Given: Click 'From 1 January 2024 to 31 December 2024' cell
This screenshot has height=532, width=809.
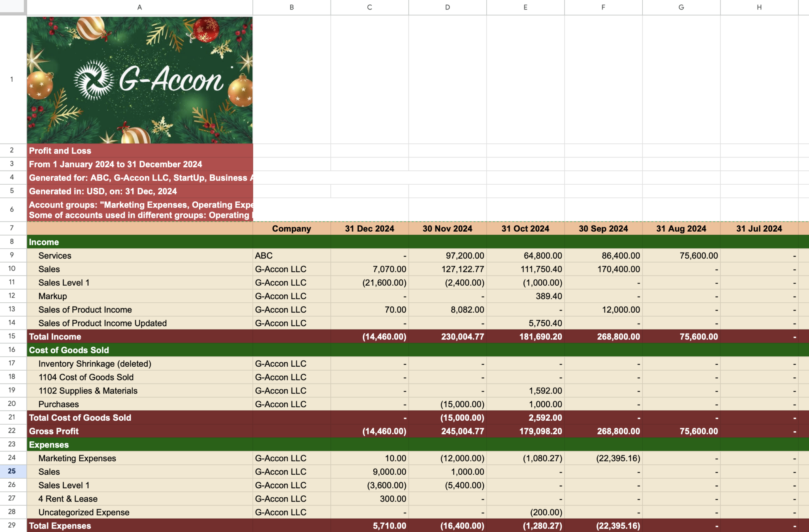Looking at the screenshot, I should [140, 164].
